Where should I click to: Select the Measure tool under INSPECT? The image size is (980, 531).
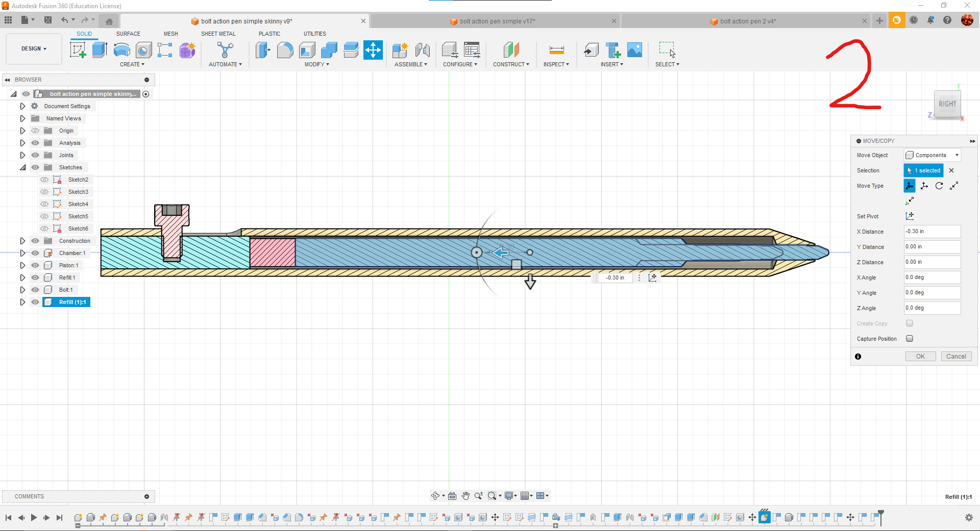[556, 49]
